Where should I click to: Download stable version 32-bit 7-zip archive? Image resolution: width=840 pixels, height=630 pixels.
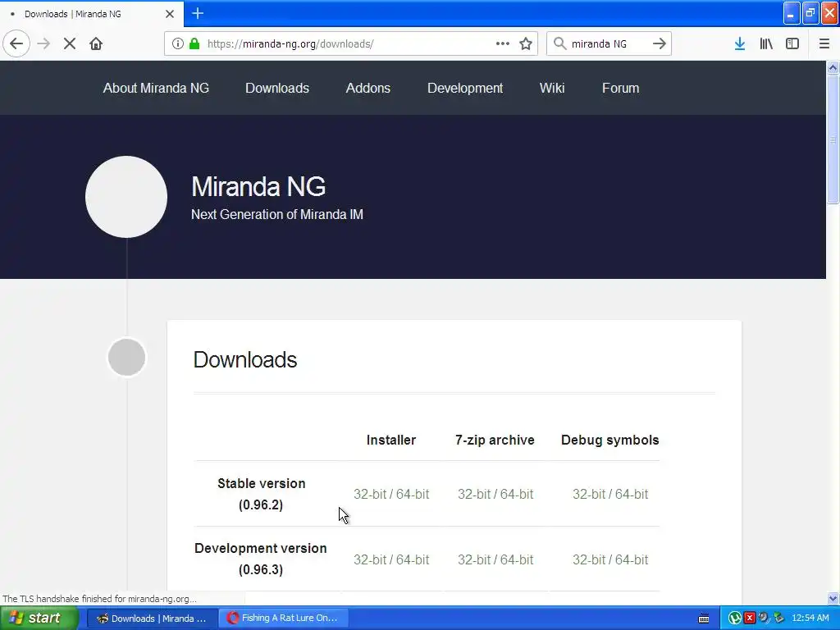click(474, 494)
